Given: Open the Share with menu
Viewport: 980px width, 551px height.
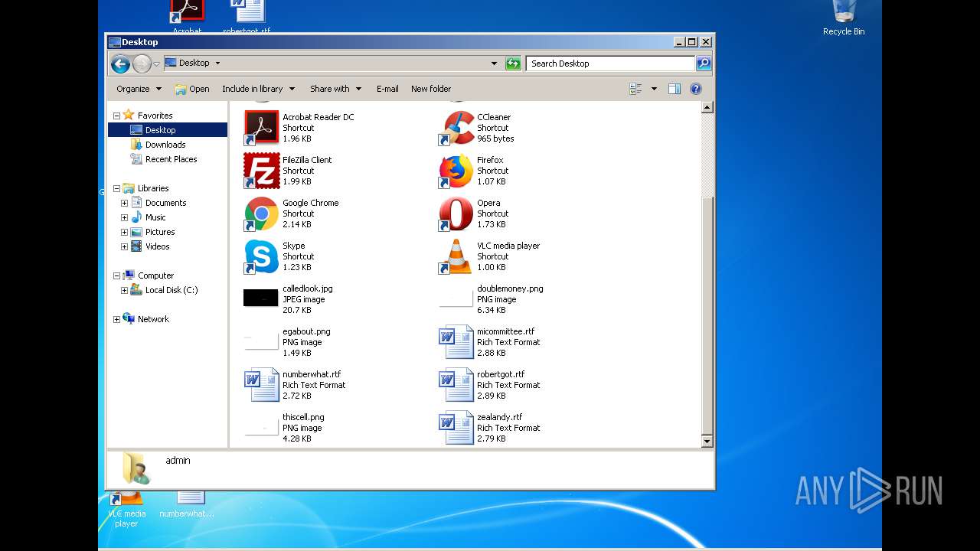Looking at the screenshot, I should pyautogui.click(x=335, y=89).
